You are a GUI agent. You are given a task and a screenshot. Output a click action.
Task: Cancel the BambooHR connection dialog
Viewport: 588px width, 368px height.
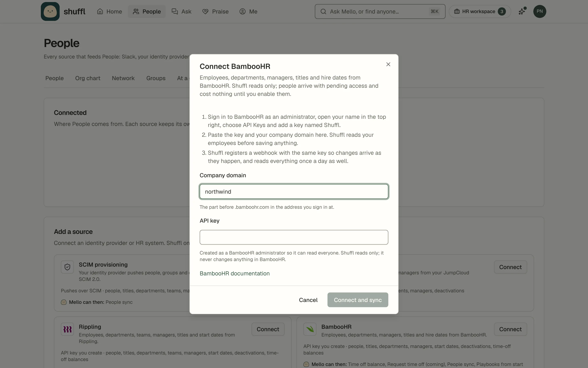308,300
